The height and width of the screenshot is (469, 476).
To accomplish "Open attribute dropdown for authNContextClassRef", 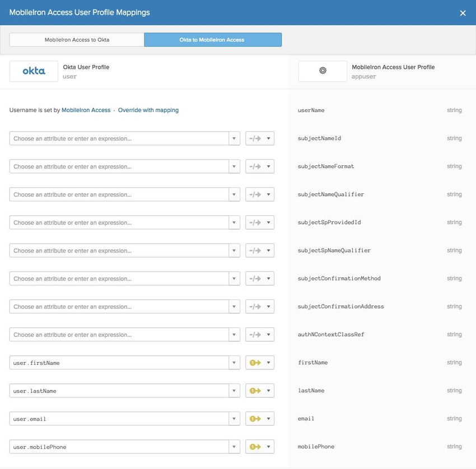I will tap(234, 335).
